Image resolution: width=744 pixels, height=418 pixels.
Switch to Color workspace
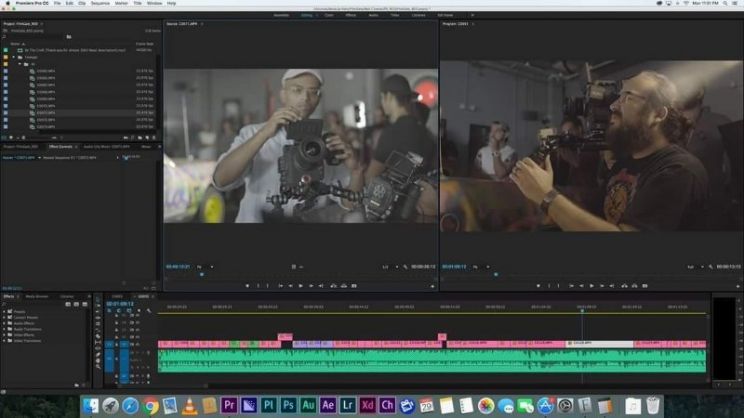coord(329,15)
